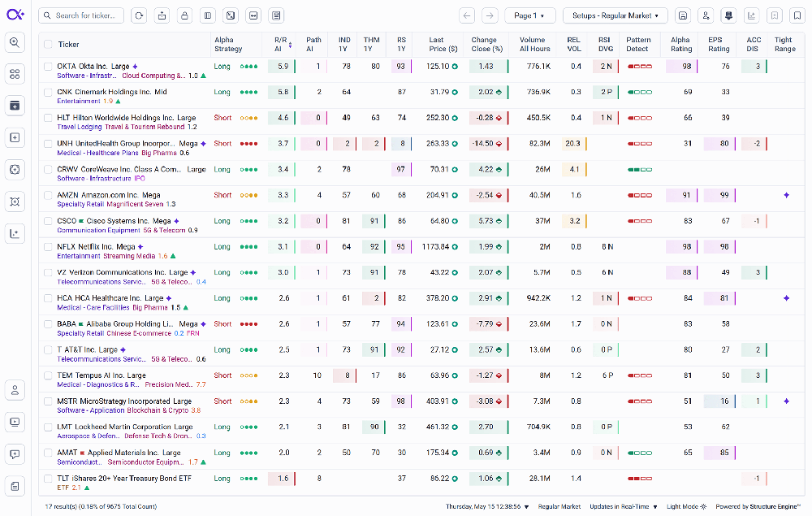This screenshot has height=516, width=812.
Task: Open the Travel Lodging industry link
Action: point(80,127)
